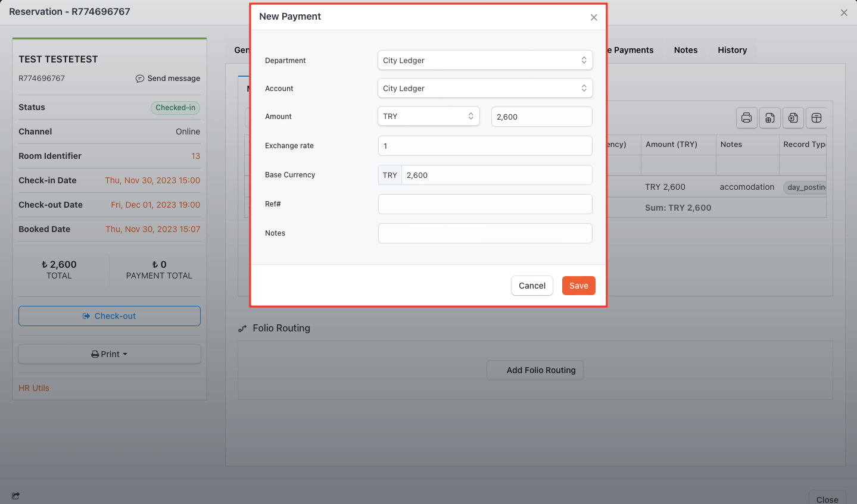The image size is (857, 504).
Task: Click the printer icon above the folio table
Action: pos(746,118)
